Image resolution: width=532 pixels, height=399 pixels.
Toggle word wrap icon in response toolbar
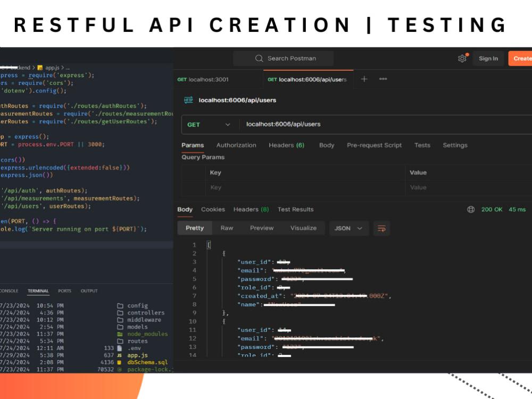(x=381, y=228)
